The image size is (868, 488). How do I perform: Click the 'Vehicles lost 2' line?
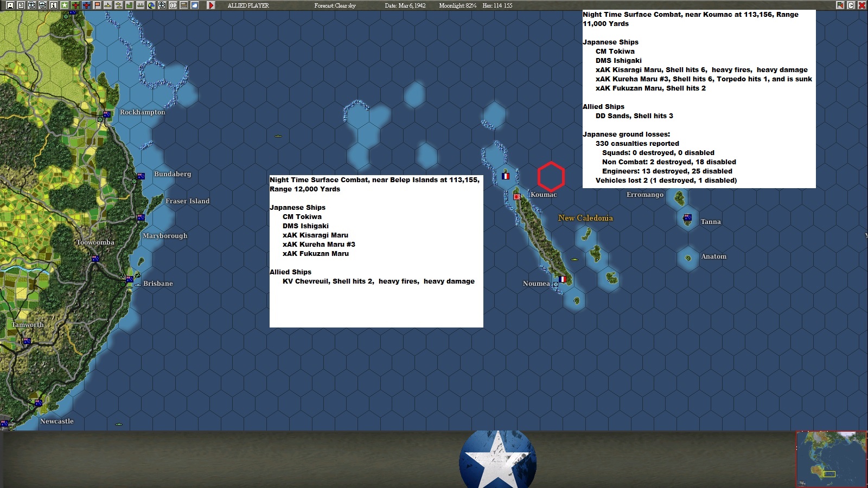(666, 181)
